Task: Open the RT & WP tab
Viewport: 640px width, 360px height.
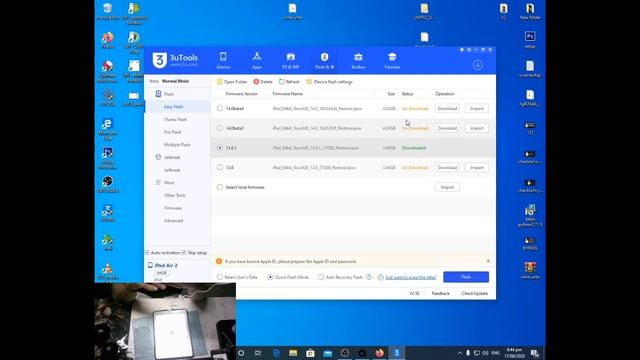Action: [x=291, y=60]
